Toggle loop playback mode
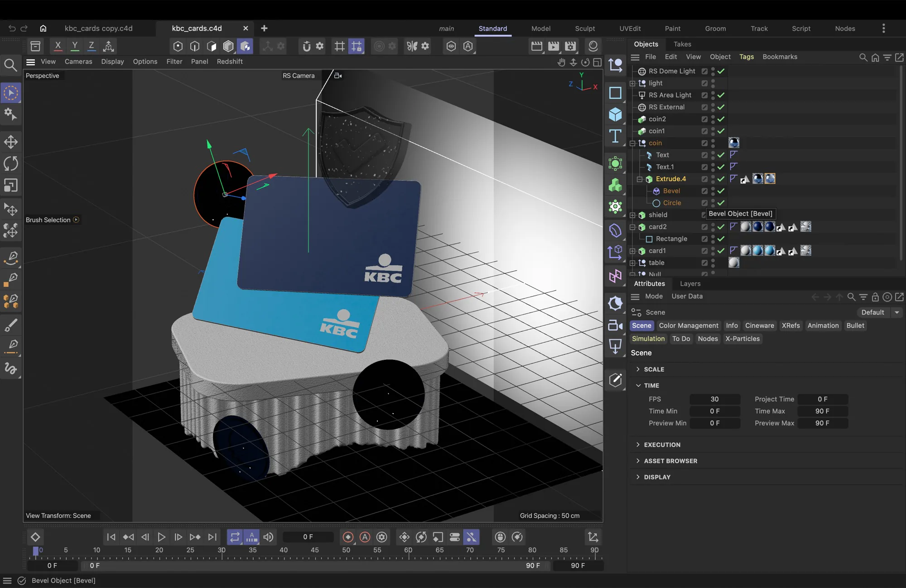 [x=235, y=537]
